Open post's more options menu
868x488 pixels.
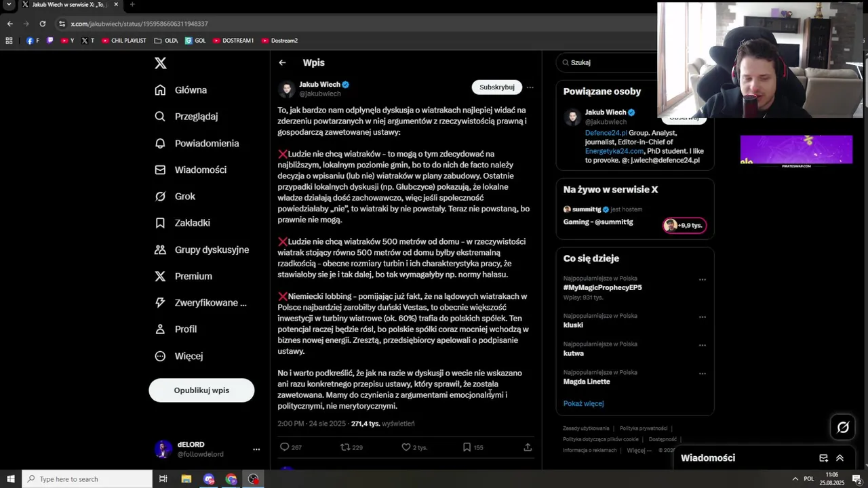[x=530, y=87]
